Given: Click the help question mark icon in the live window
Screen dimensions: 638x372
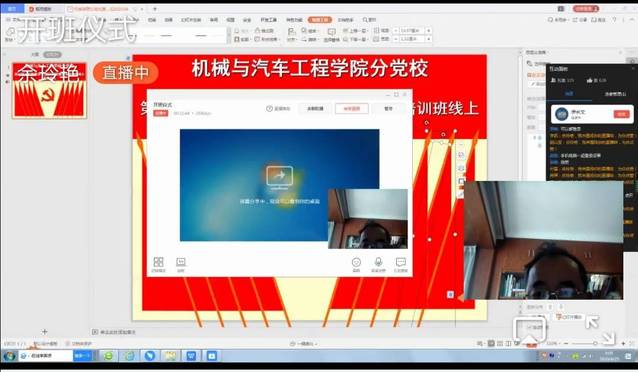Looking at the screenshot, I should tap(269, 109).
